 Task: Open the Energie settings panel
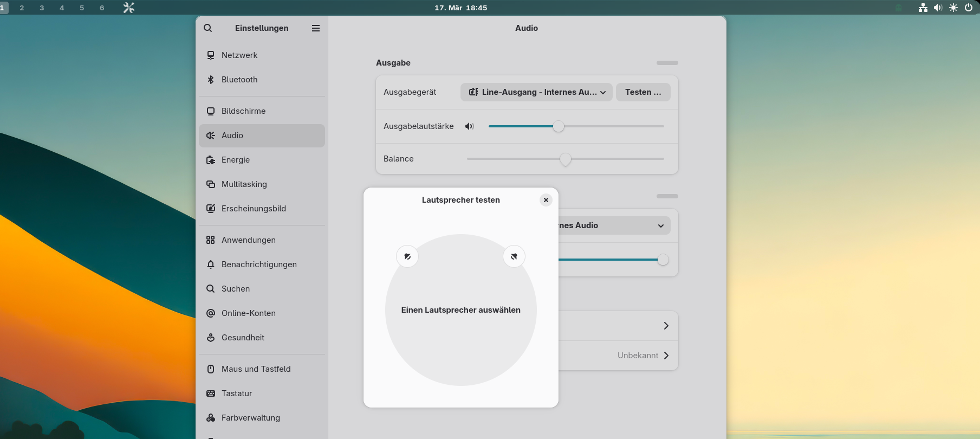tap(236, 160)
